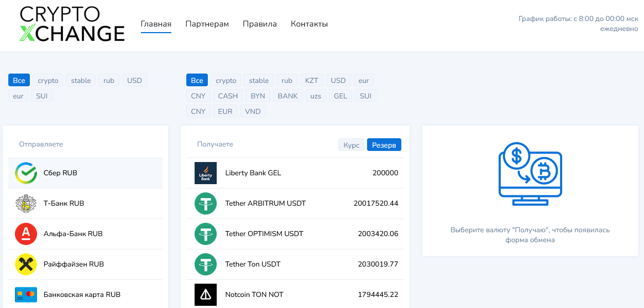Select Альфа-Банк RUB row text

pyautogui.click(x=73, y=234)
